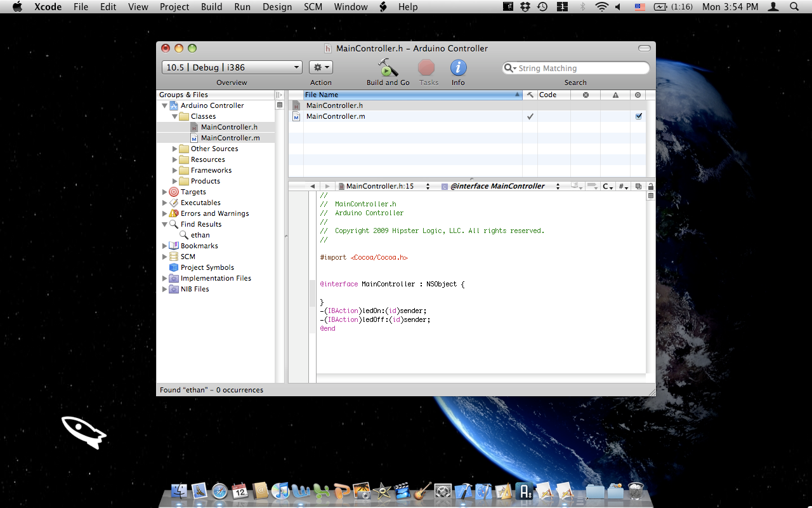Viewport: 812px width, 508px height.
Task: Toggle the toolbar pill button in title bar
Action: [x=645, y=48]
